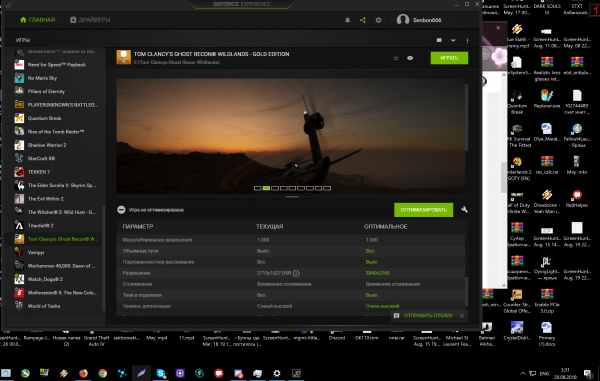600x381 pixels.
Task: Mark Ghost Recon Wildlands as favorite star
Action: [x=396, y=58]
